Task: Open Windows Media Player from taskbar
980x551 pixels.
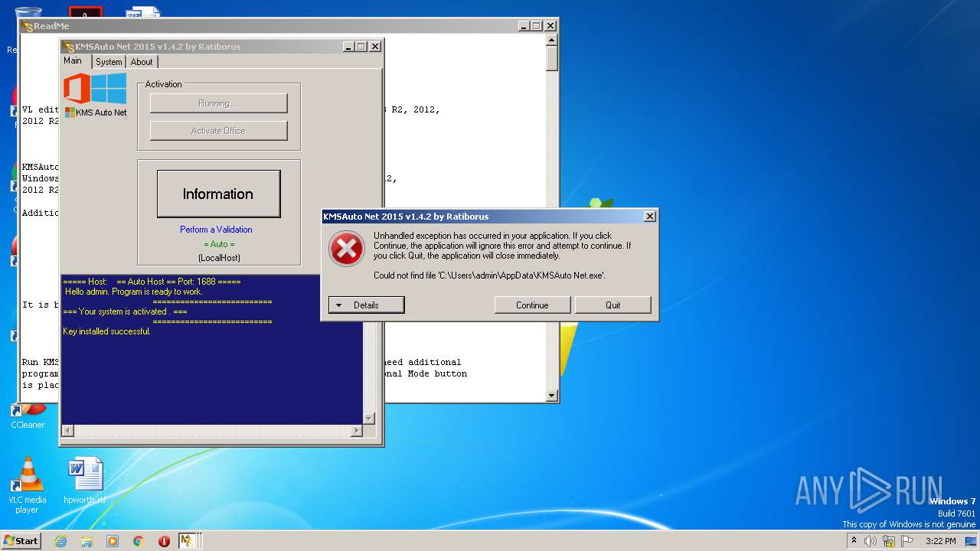Action: point(113,541)
